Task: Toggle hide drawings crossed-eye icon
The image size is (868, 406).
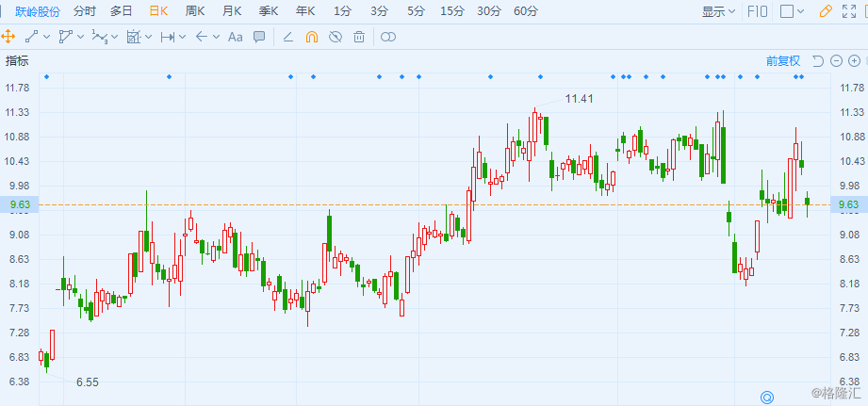Action: click(x=336, y=37)
